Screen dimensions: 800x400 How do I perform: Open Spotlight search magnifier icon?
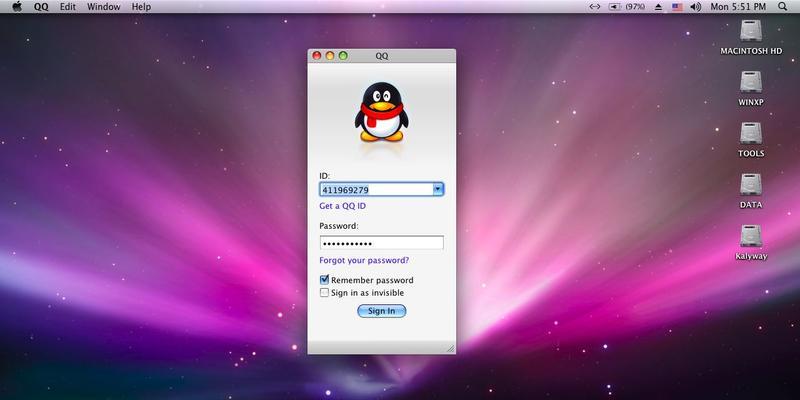[783, 7]
